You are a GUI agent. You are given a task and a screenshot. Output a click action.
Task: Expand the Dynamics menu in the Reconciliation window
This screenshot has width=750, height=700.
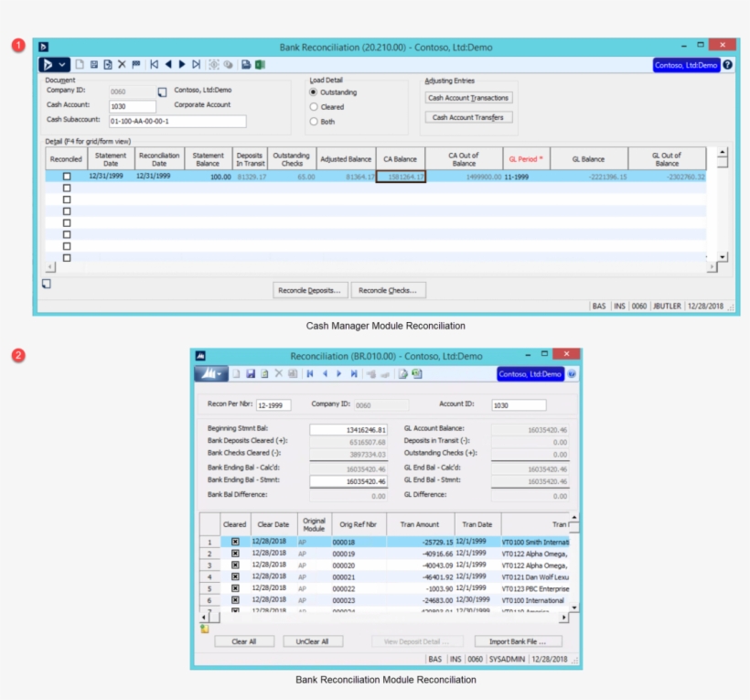point(211,373)
